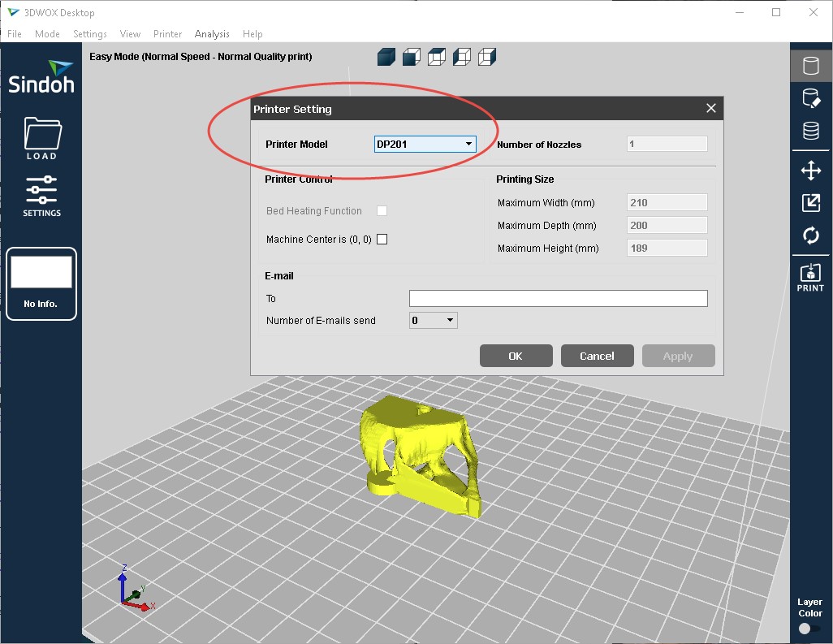Select the solid shaded cube view
Viewport: 833px width, 644px height.
click(x=386, y=57)
